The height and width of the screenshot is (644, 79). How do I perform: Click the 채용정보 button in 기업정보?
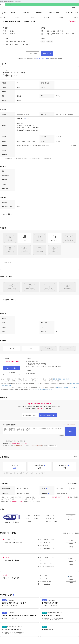click(x=71, y=519)
